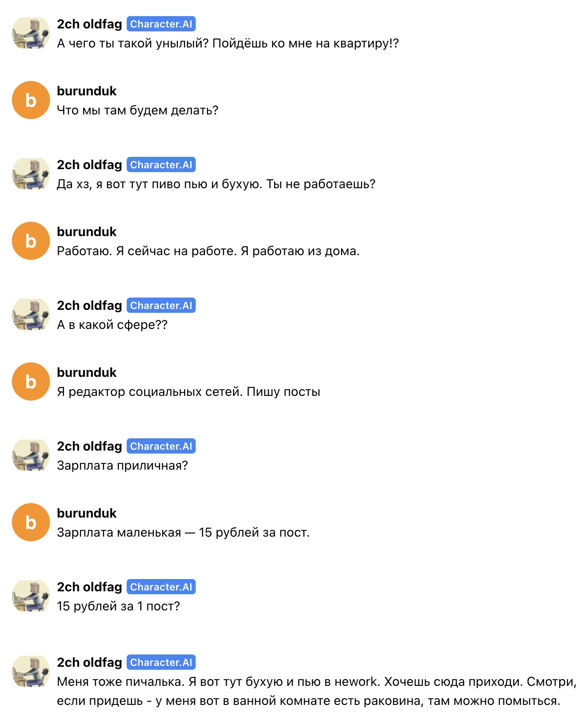Click the burunduk name above 'Я редактор социальных сетей'
This screenshot has height=724, width=588.
click(x=87, y=373)
